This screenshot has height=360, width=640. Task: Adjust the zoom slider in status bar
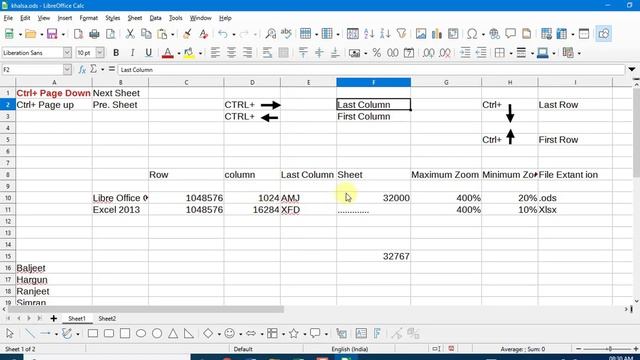tap(608, 349)
